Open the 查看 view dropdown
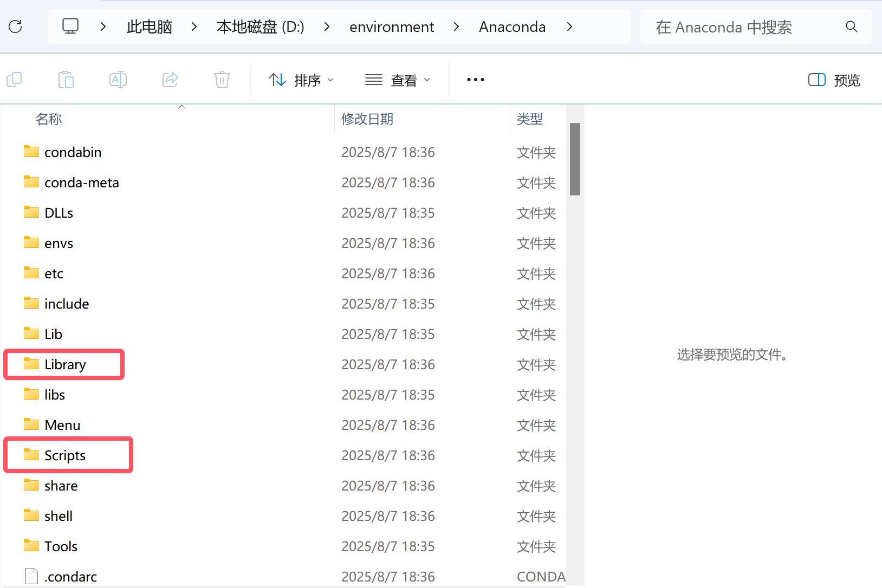The image size is (882, 588). click(x=398, y=80)
